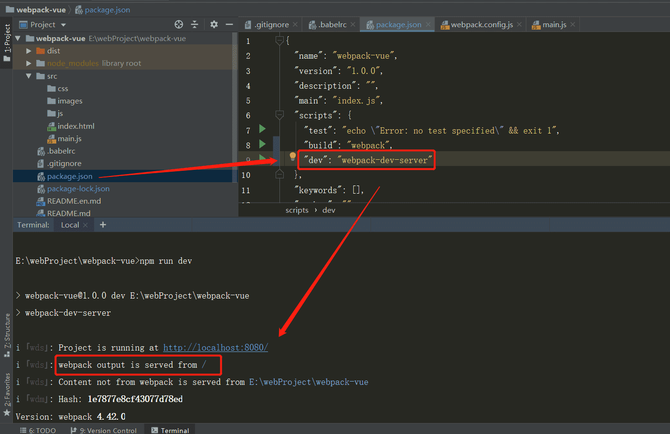This screenshot has width=670, height=434.
Task: Click the dev breadcrumb
Action: tap(329, 211)
